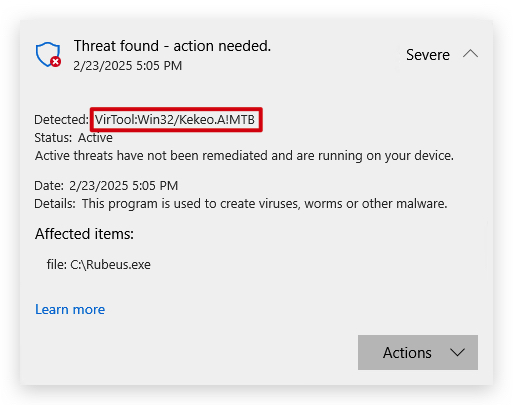Click the 'Date: 2/23/2025 5:05 PM' line

(x=106, y=185)
